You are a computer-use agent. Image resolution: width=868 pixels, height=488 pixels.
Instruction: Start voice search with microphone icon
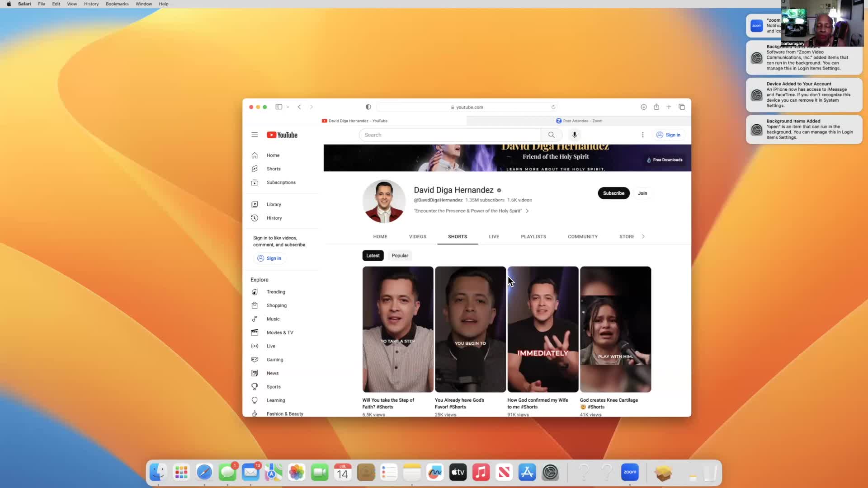575,135
